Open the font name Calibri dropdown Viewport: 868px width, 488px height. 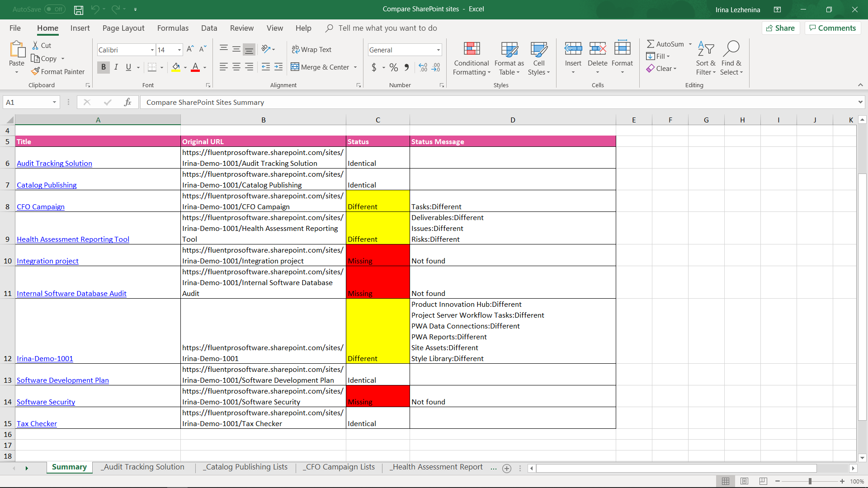[152, 50]
